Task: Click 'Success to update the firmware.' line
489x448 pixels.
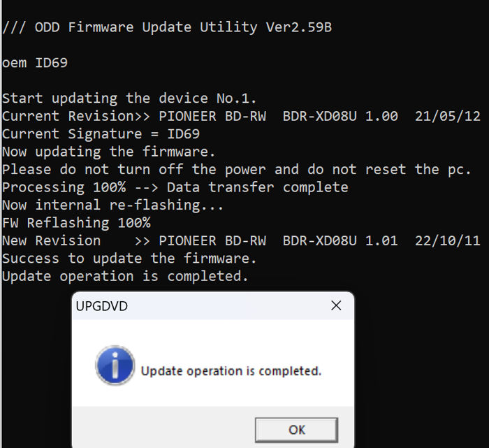Action: (x=129, y=259)
